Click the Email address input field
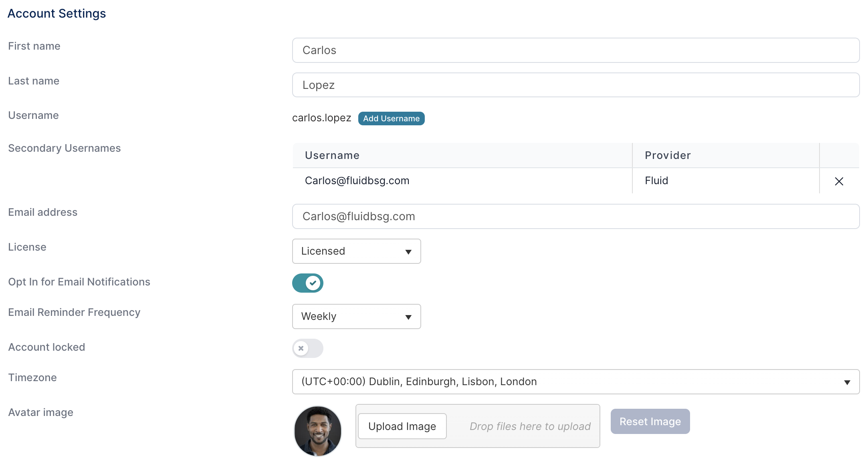The height and width of the screenshot is (462, 868). (575, 217)
